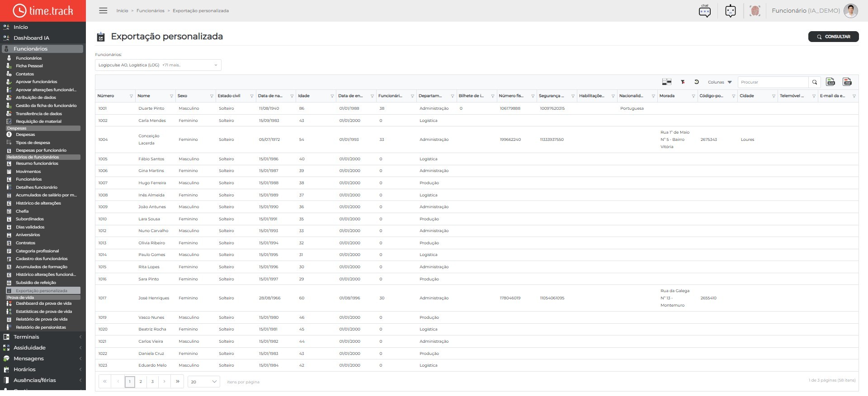Collapse the Funcionários sidebar section
868x396 pixels.
(42, 49)
